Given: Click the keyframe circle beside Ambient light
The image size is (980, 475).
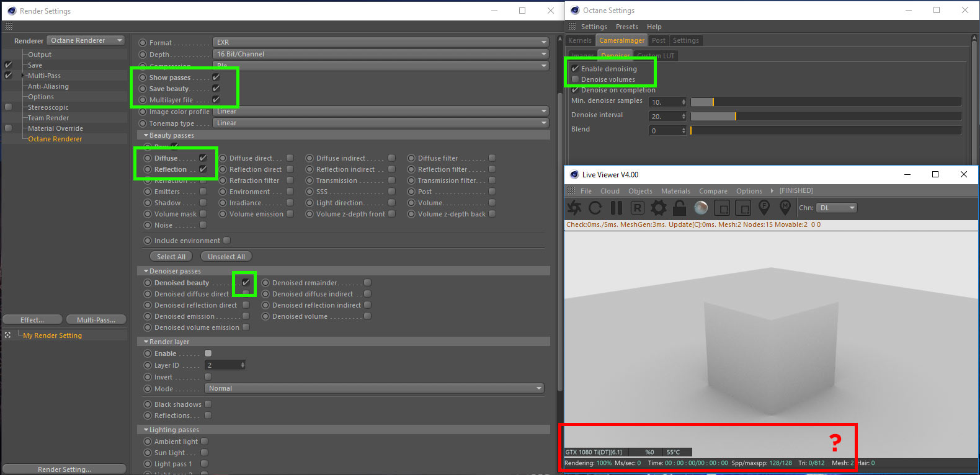Looking at the screenshot, I should pos(148,442).
